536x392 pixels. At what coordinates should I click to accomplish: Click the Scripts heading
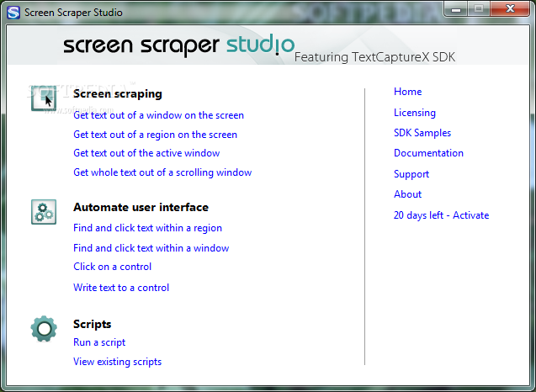pyautogui.click(x=93, y=324)
